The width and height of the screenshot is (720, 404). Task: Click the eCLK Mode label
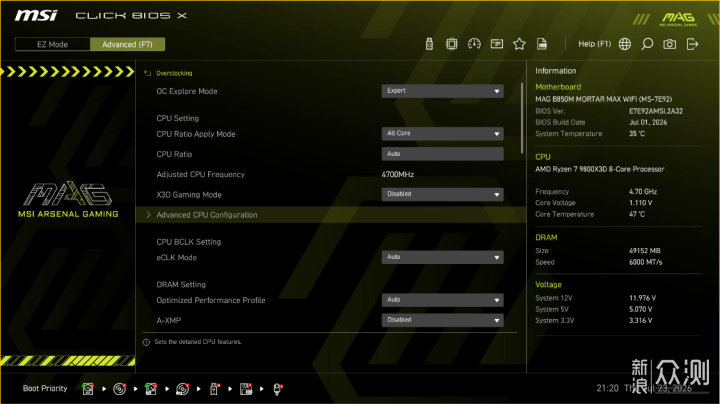tap(176, 258)
